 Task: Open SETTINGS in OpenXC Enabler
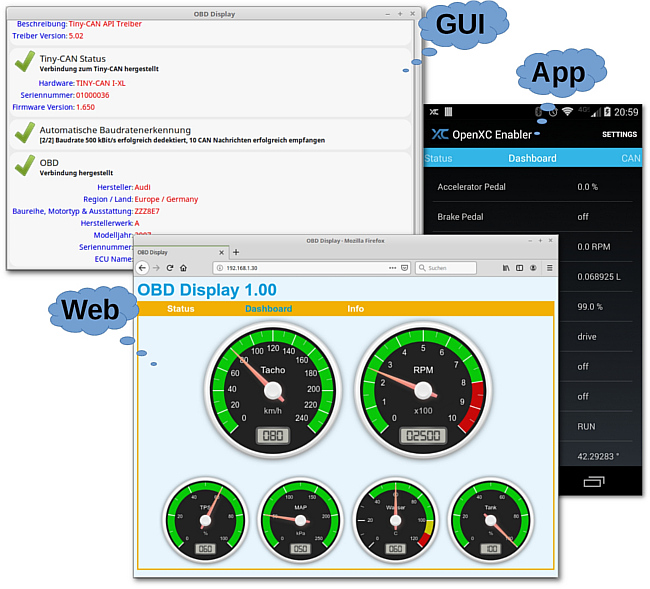tap(619, 134)
